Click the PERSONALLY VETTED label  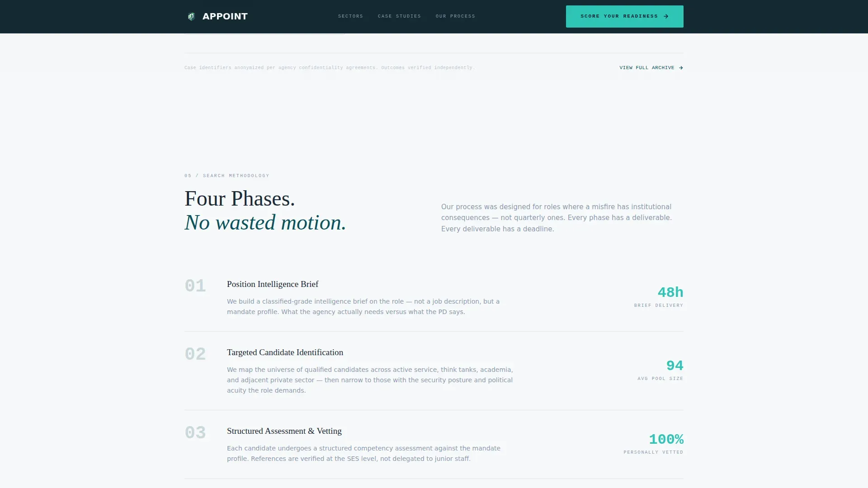point(653,452)
